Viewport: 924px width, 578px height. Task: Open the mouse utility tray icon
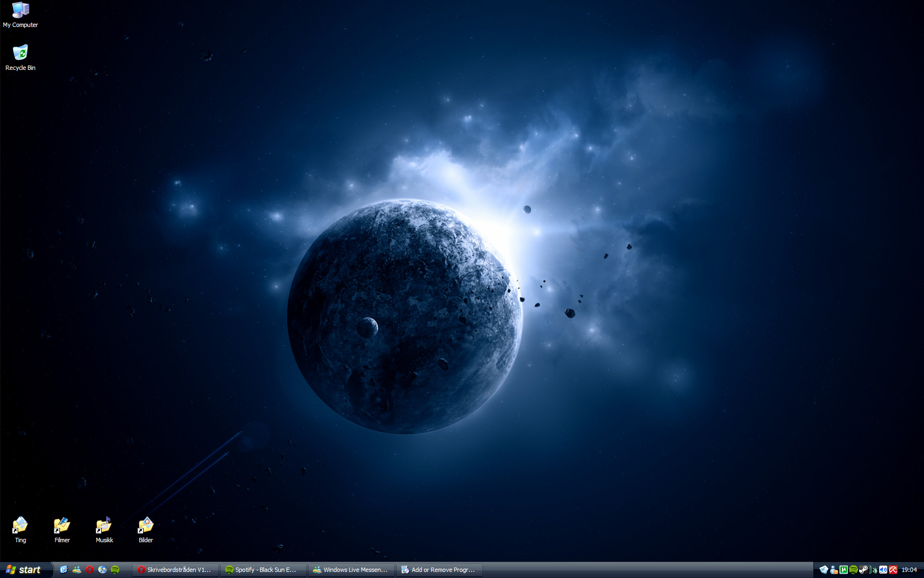pyautogui.click(x=873, y=570)
